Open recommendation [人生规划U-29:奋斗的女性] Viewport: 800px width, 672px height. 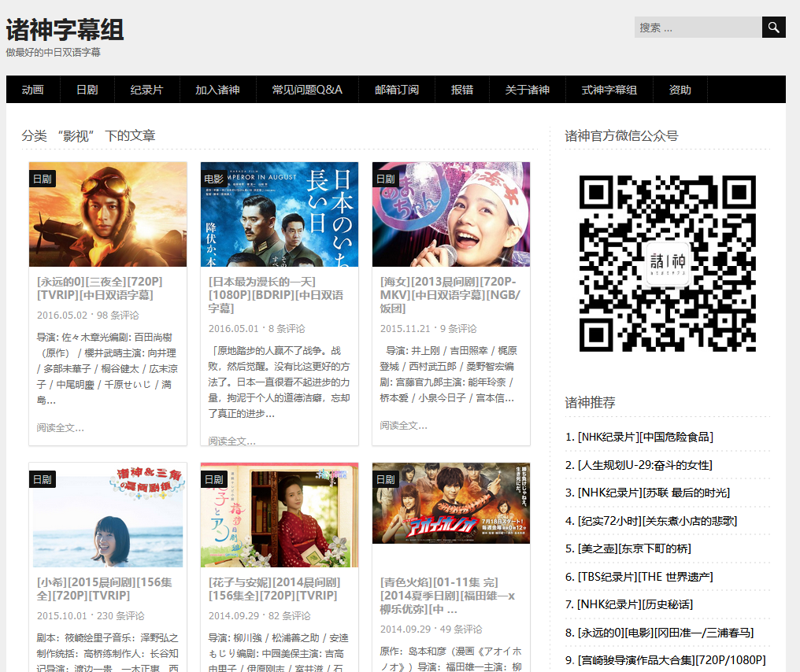click(x=645, y=465)
